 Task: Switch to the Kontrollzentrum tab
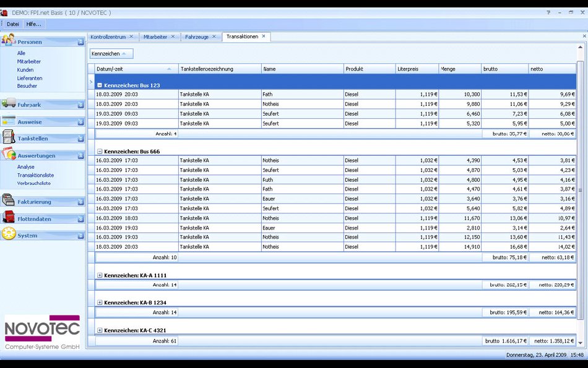[108, 36]
